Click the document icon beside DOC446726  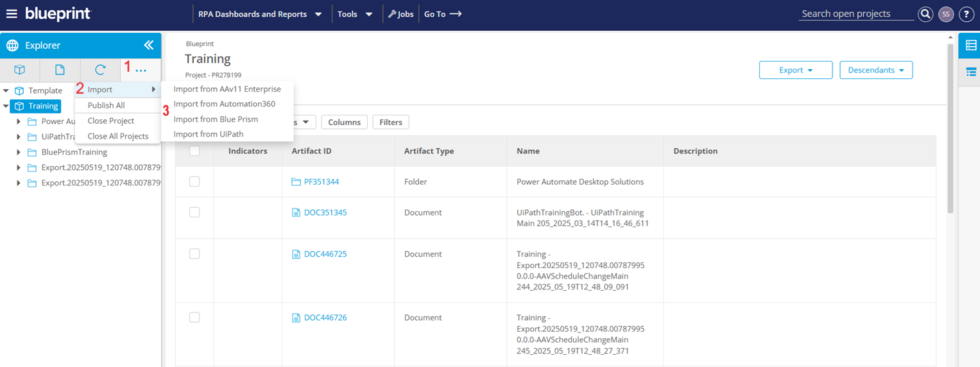[x=296, y=318]
